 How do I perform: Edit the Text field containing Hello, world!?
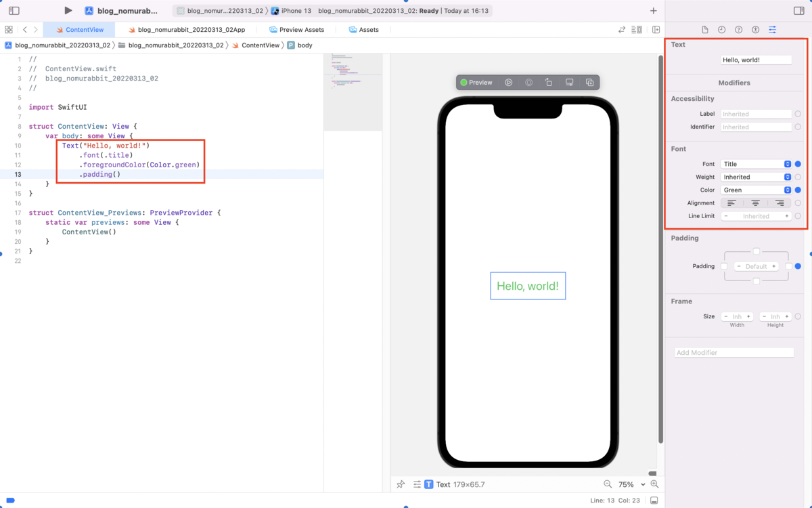(757, 60)
